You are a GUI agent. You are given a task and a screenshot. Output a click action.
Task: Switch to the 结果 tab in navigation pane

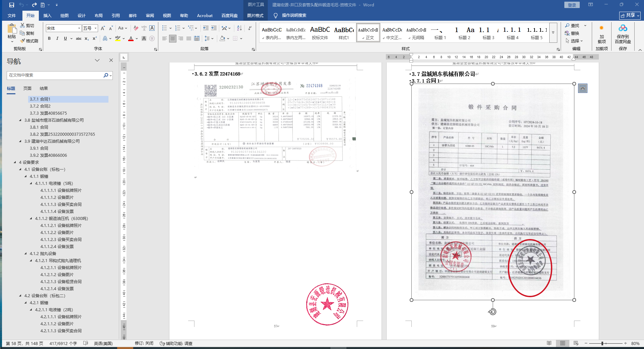[44, 89]
